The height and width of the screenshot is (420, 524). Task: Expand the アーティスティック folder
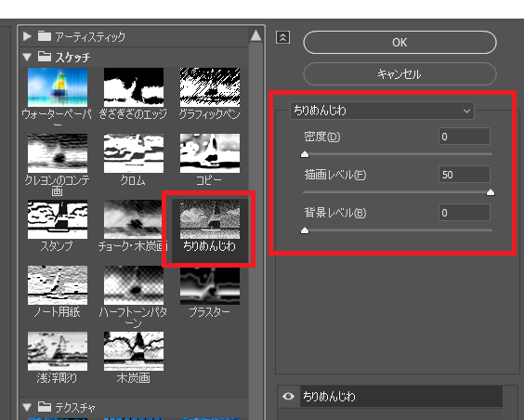tap(27, 36)
